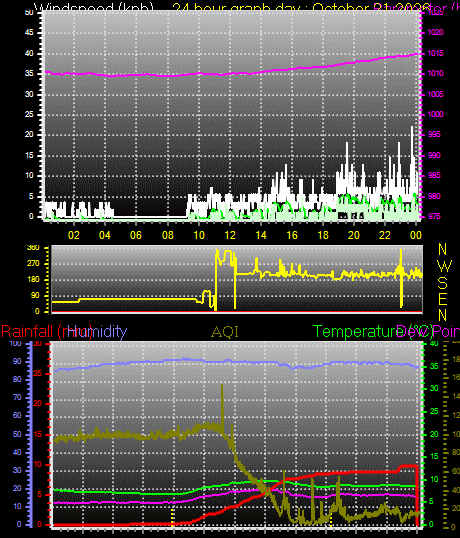Click the W compass letter
This screenshot has width=460, height=538.
(444, 266)
